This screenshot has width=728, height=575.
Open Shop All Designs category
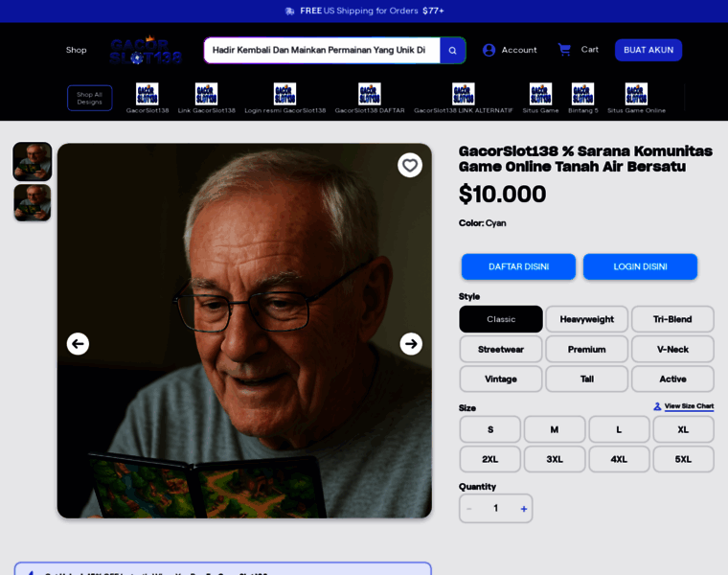[x=89, y=98]
